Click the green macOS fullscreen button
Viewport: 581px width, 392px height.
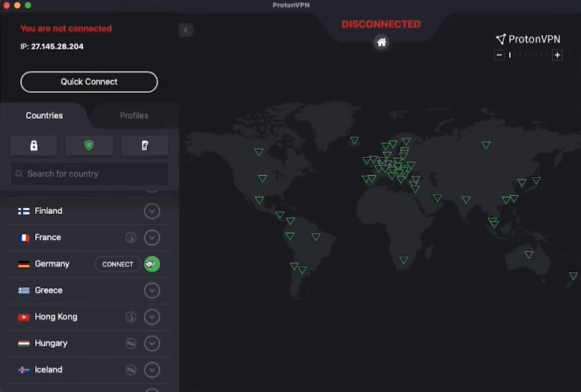coord(28,5)
